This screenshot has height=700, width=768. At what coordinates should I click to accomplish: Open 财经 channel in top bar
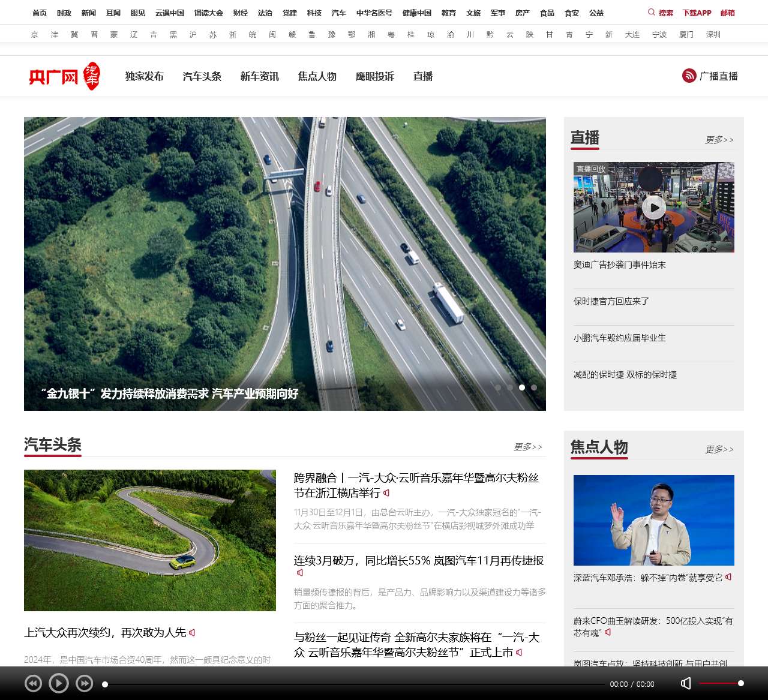(241, 13)
